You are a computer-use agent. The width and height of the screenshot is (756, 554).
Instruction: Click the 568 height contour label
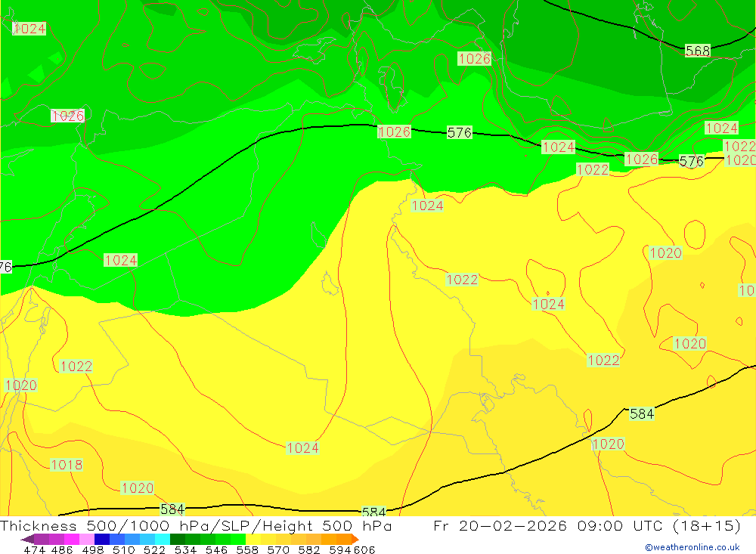[x=698, y=51]
